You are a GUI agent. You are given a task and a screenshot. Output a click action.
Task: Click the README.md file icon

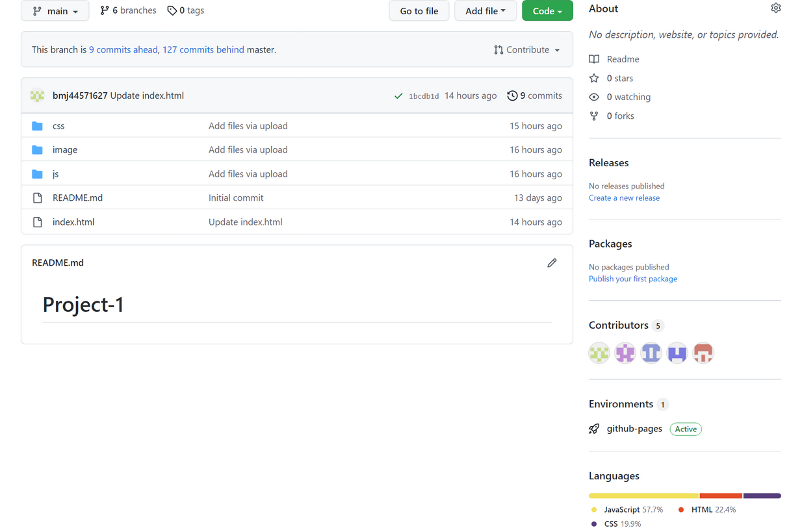click(38, 198)
